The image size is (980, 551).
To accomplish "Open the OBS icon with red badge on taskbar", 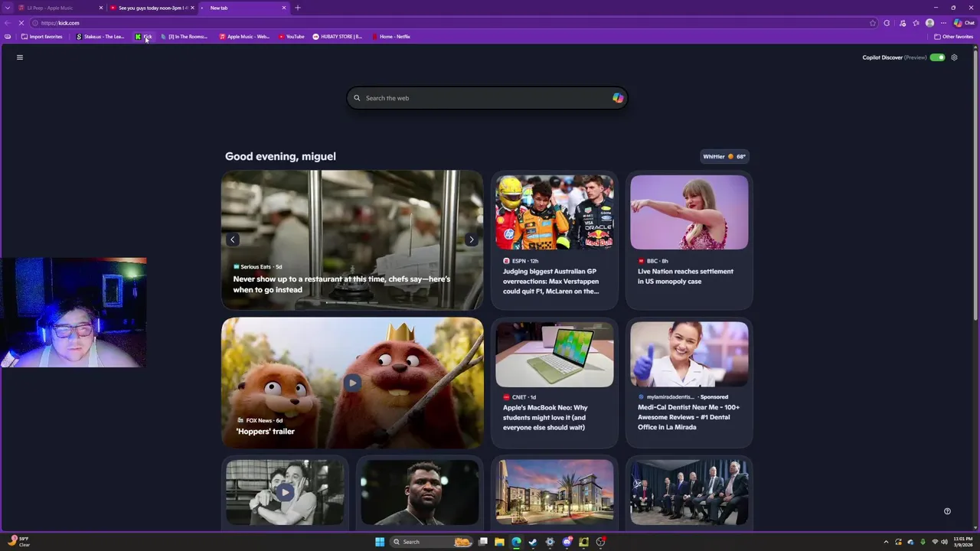I will pos(601,542).
